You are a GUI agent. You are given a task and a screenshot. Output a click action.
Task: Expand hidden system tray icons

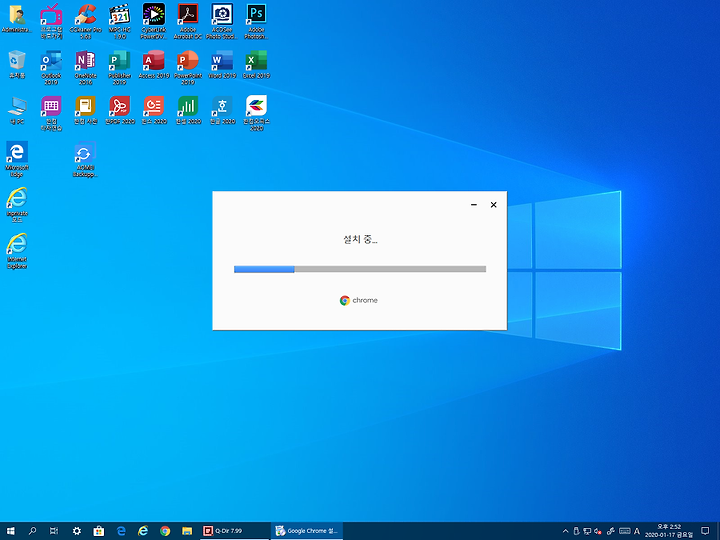click(565, 531)
